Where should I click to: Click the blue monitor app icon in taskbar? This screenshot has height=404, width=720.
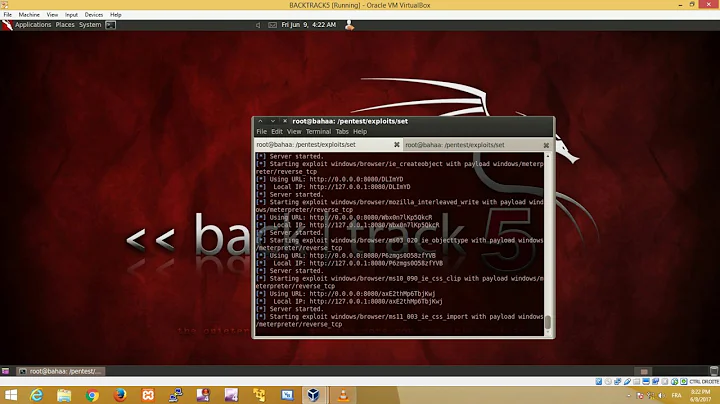coord(287,395)
